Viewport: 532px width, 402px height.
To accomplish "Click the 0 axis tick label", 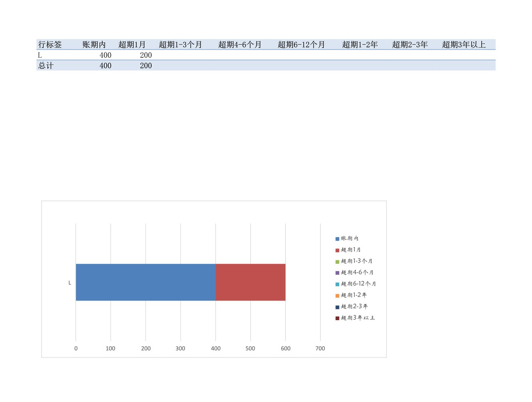I will (x=76, y=348).
